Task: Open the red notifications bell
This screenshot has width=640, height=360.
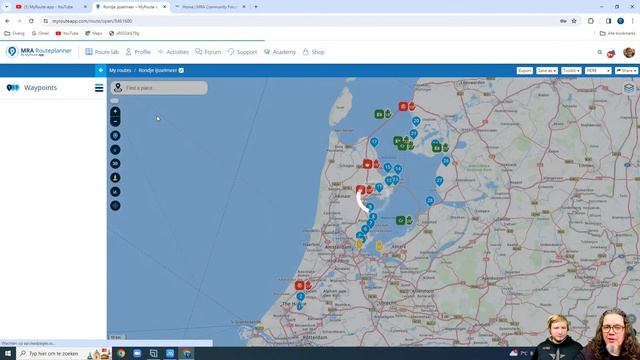Action: 611,53
